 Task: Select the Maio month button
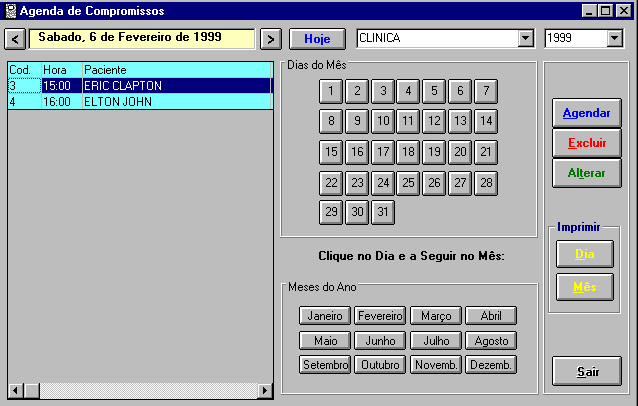click(x=325, y=341)
